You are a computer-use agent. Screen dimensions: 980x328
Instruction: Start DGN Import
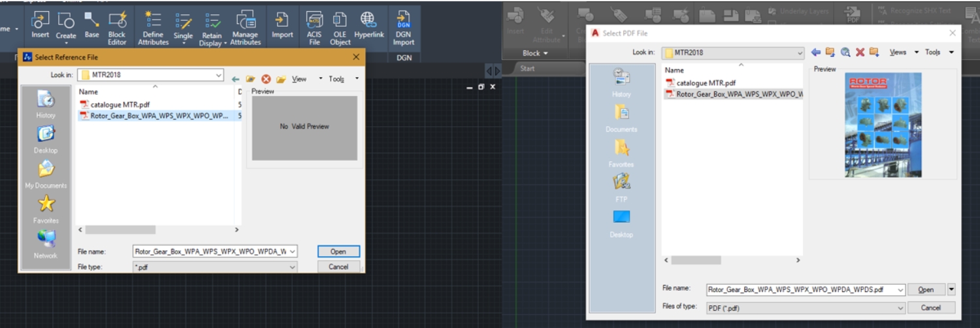coord(404,29)
